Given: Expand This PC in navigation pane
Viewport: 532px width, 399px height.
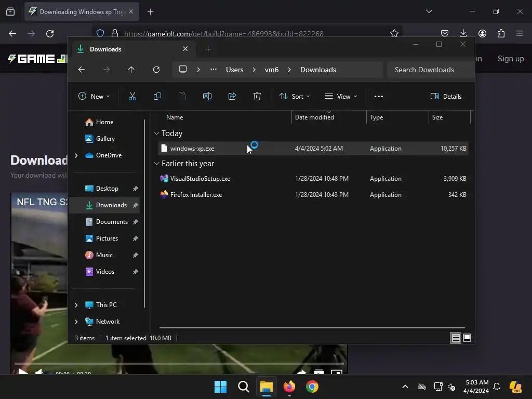Looking at the screenshot, I should (76, 305).
